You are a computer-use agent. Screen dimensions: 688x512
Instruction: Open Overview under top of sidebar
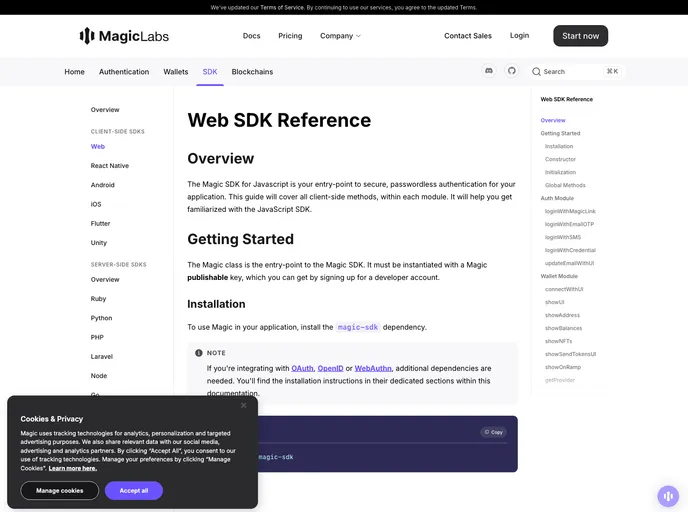click(x=105, y=110)
